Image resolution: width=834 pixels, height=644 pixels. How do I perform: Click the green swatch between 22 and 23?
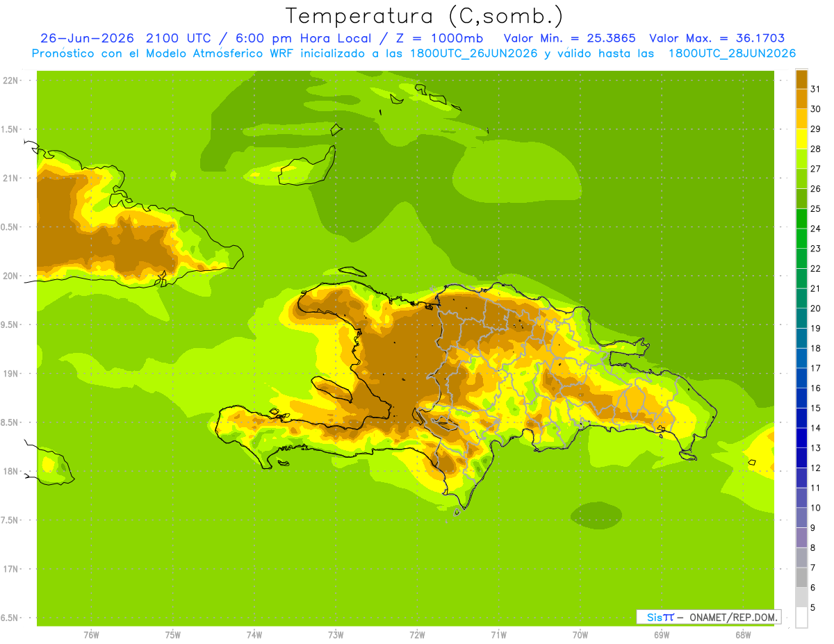(x=801, y=258)
